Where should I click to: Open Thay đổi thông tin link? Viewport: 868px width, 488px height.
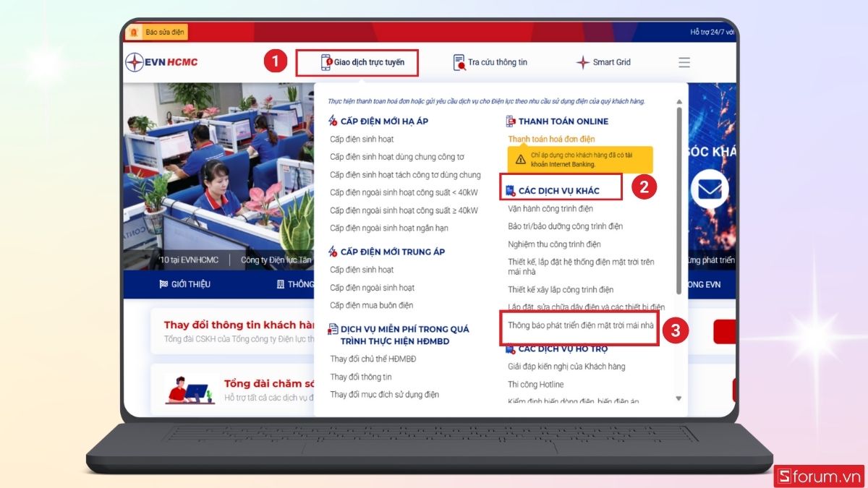[361, 377]
